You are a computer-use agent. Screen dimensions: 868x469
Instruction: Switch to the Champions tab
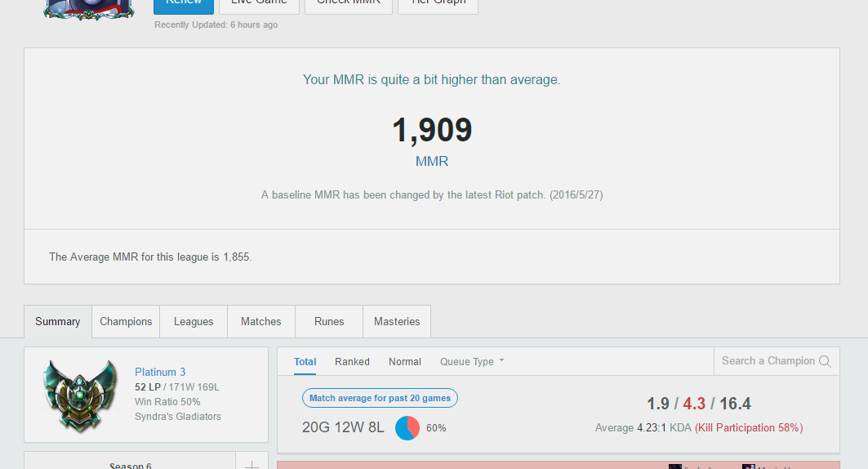(126, 322)
